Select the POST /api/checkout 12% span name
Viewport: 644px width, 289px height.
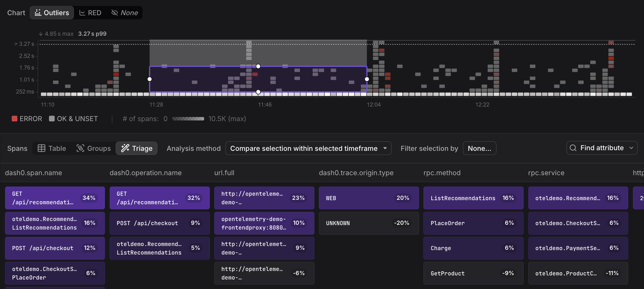[x=55, y=248]
